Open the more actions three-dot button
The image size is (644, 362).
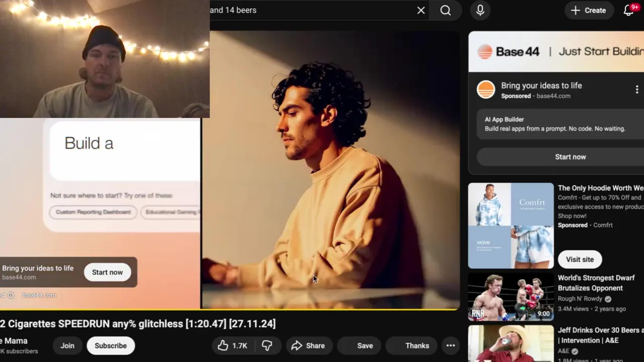(x=450, y=345)
